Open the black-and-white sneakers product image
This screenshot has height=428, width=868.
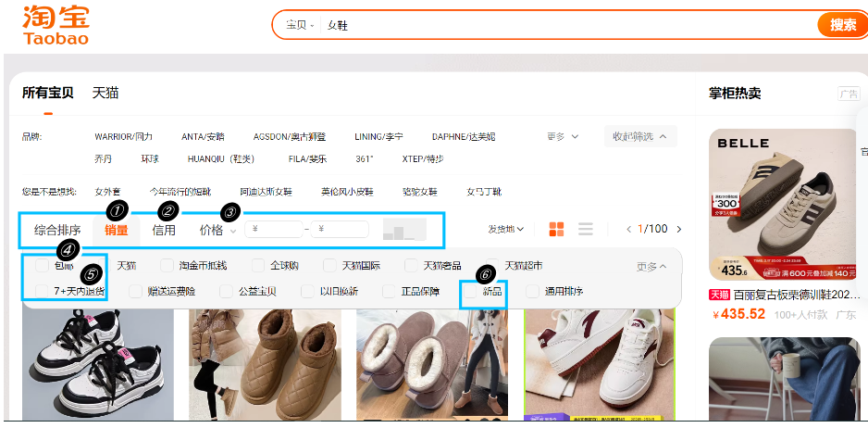pos(98,365)
